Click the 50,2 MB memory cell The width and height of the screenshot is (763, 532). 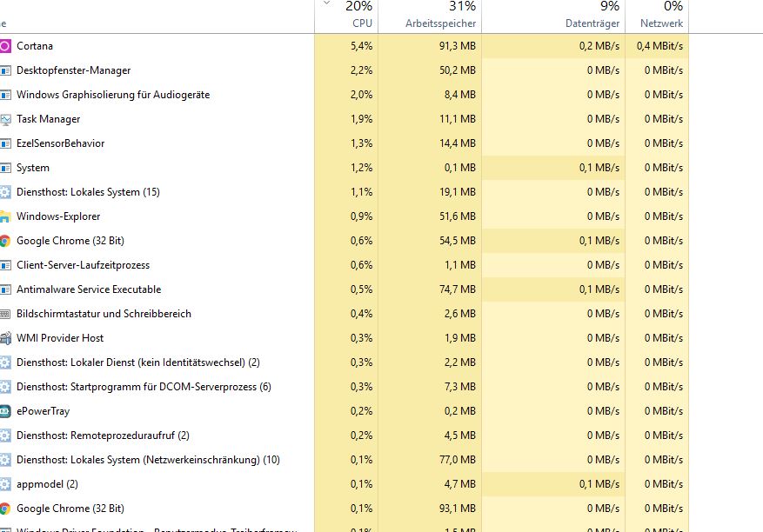(458, 70)
